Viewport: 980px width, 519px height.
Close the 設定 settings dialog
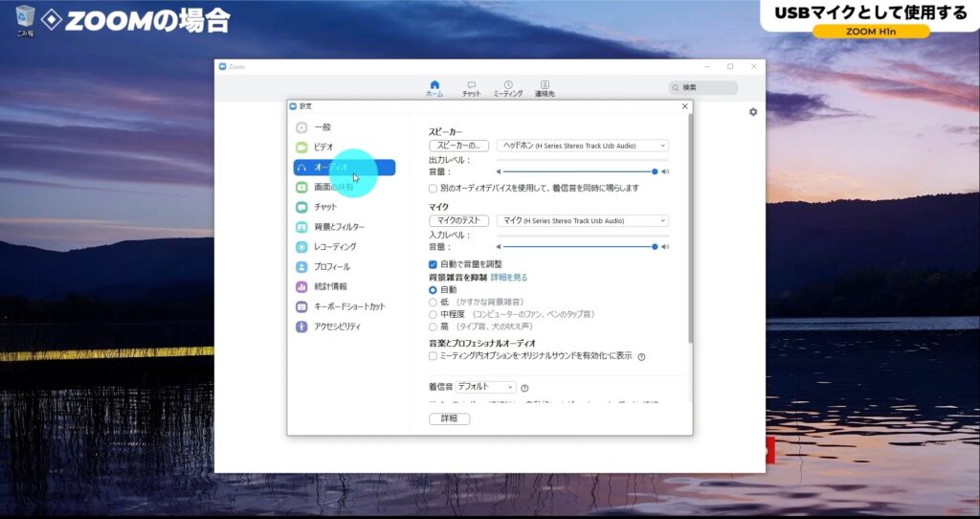(x=684, y=106)
